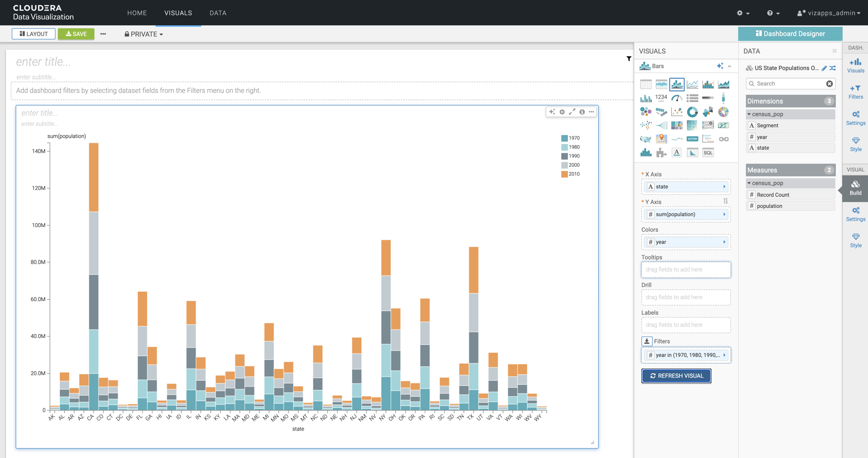Image resolution: width=868 pixels, height=458 pixels.
Task: Choose the Gauge visual type icon
Action: (677, 98)
